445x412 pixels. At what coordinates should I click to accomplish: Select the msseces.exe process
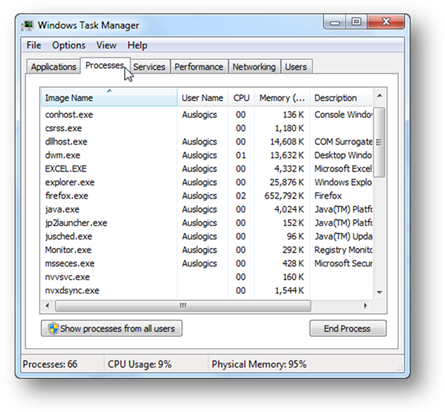(207, 263)
